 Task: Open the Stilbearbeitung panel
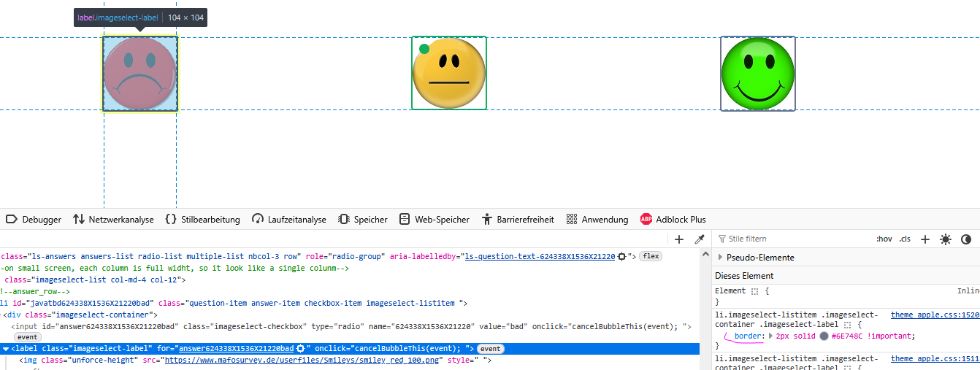203,220
